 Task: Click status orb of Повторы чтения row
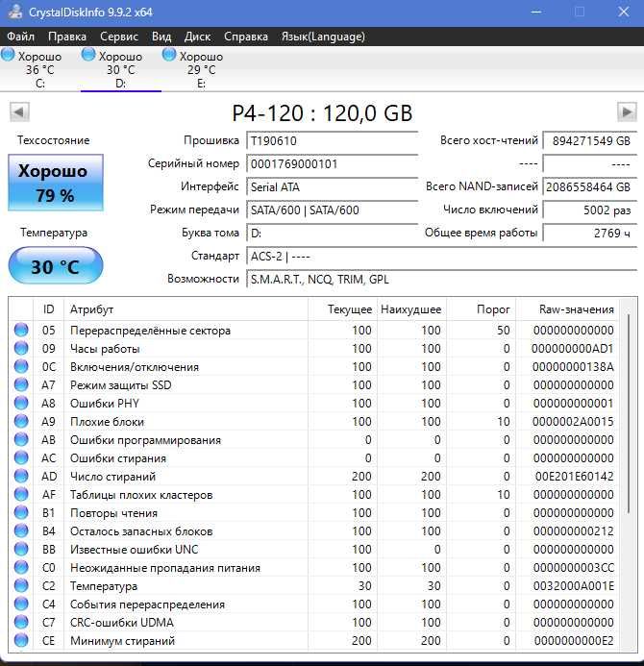(x=21, y=512)
